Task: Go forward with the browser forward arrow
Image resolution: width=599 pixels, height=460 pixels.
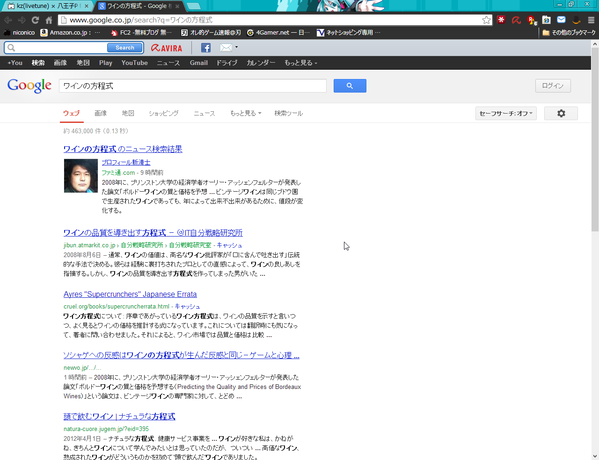Action: click(22, 20)
